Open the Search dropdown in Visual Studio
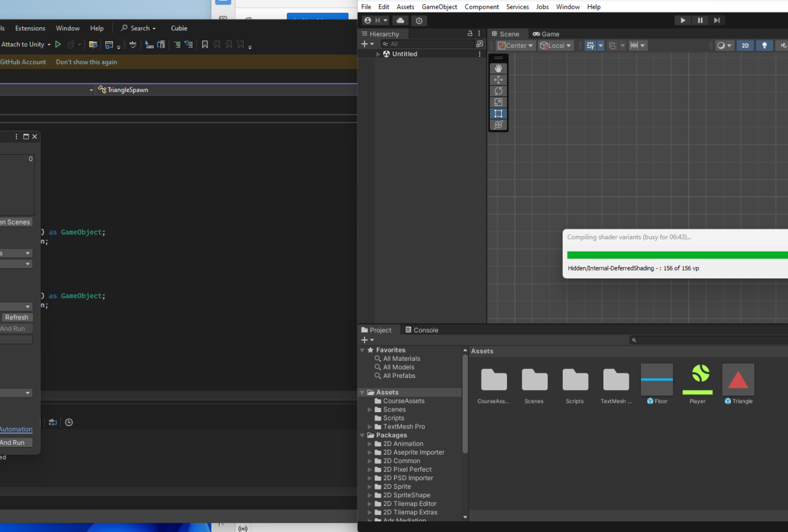Viewport: 788px width, 532px height. 138,28
